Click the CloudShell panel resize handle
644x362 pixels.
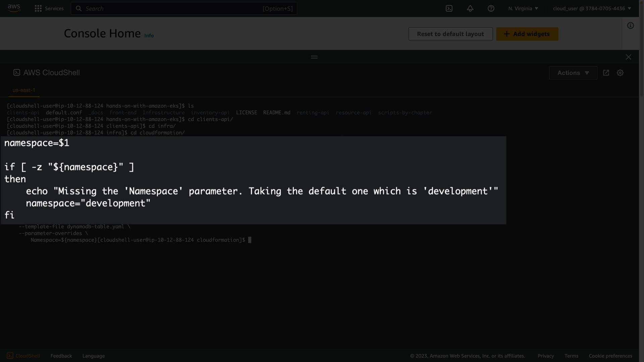point(314,57)
